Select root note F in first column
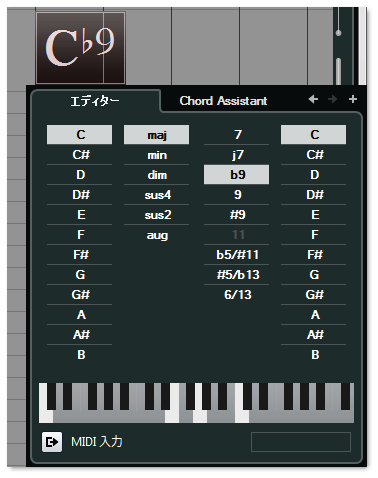The width and height of the screenshot is (378, 478). click(x=79, y=235)
